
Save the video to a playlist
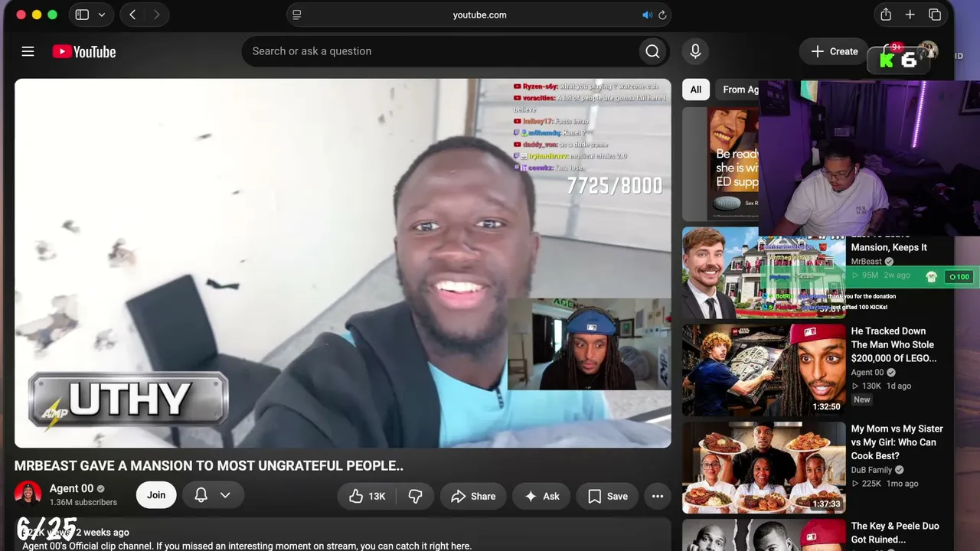point(608,496)
